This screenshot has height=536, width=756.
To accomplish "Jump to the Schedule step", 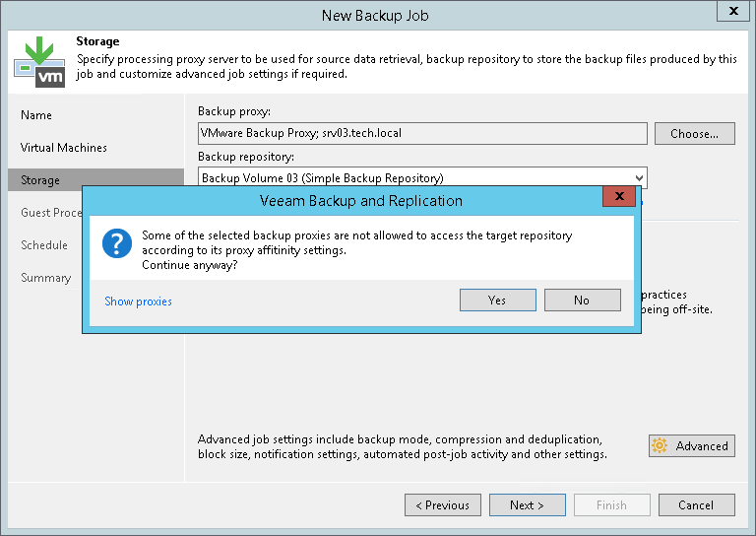I will click(44, 245).
